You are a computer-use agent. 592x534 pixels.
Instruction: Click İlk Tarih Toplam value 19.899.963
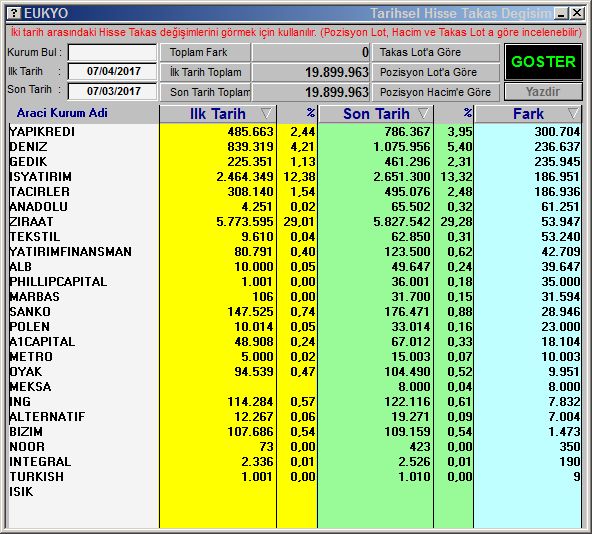point(337,72)
